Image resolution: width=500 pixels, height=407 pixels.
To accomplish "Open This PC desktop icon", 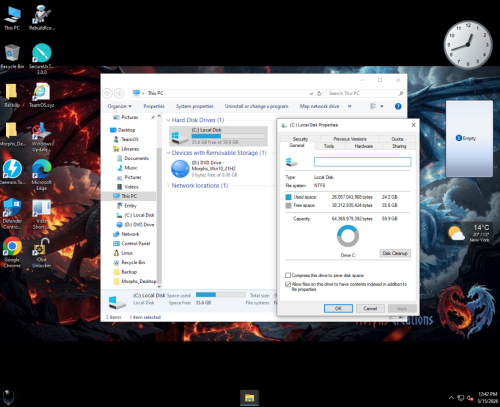I will (x=12, y=18).
